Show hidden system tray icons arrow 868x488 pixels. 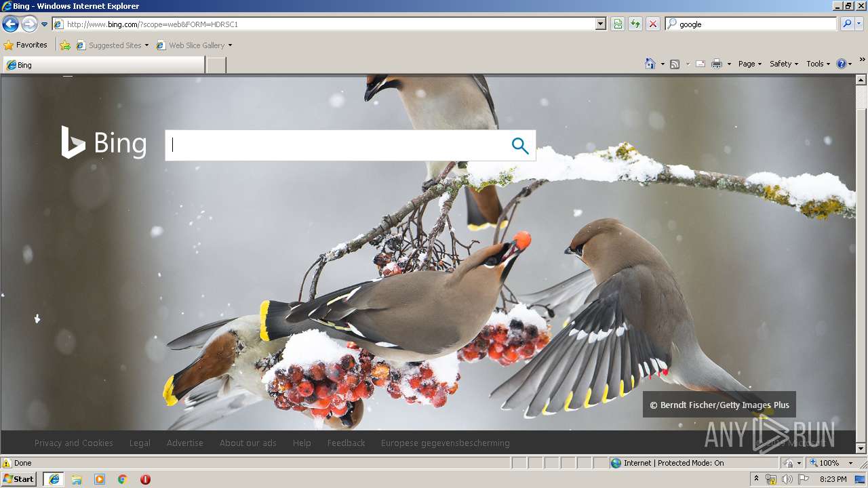click(756, 479)
